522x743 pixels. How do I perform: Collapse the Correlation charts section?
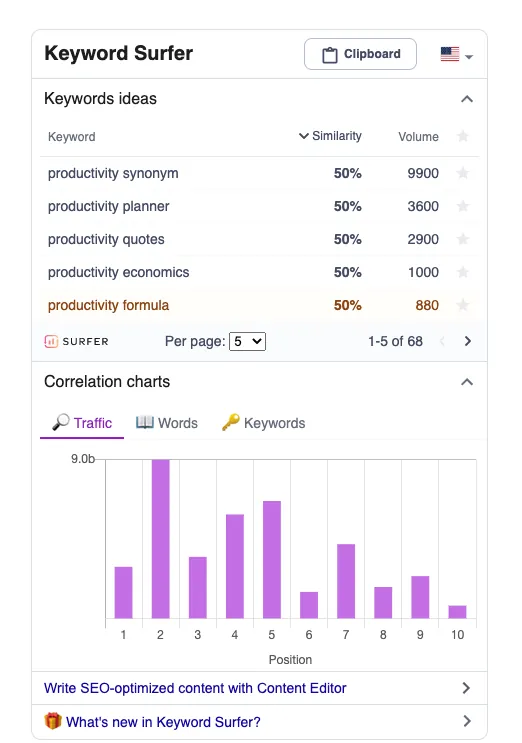467,382
